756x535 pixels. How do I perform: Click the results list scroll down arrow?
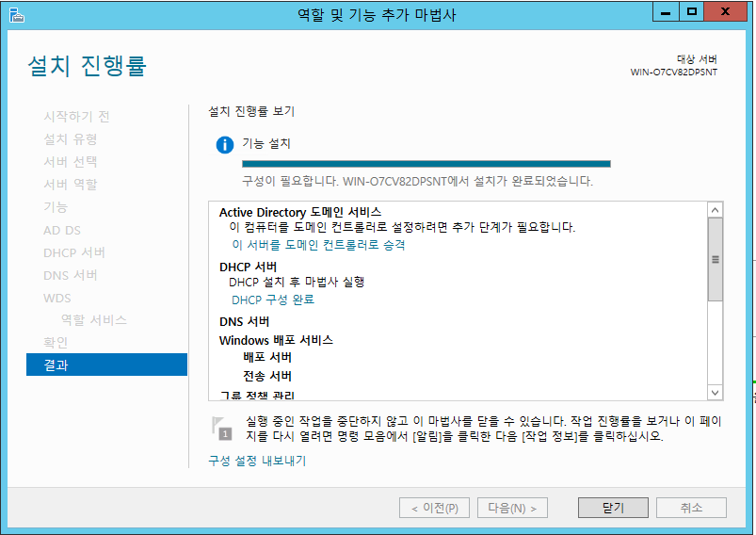(x=715, y=392)
